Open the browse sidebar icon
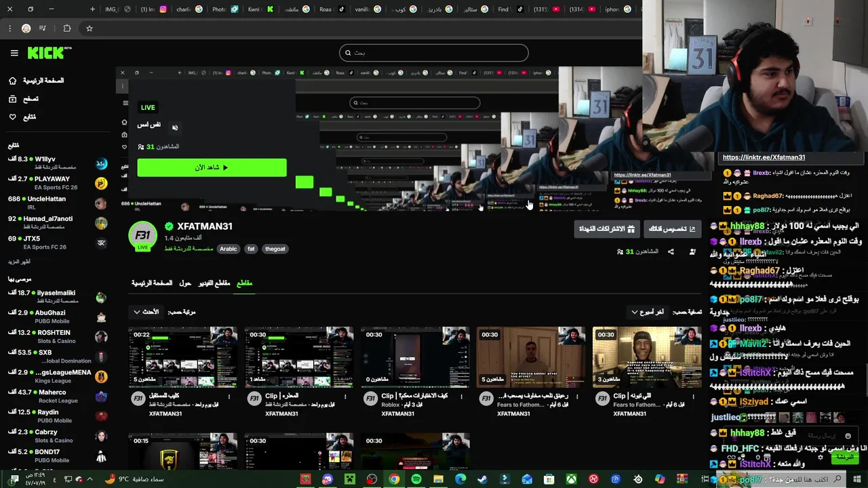The width and height of the screenshot is (868, 488). click(x=12, y=99)
